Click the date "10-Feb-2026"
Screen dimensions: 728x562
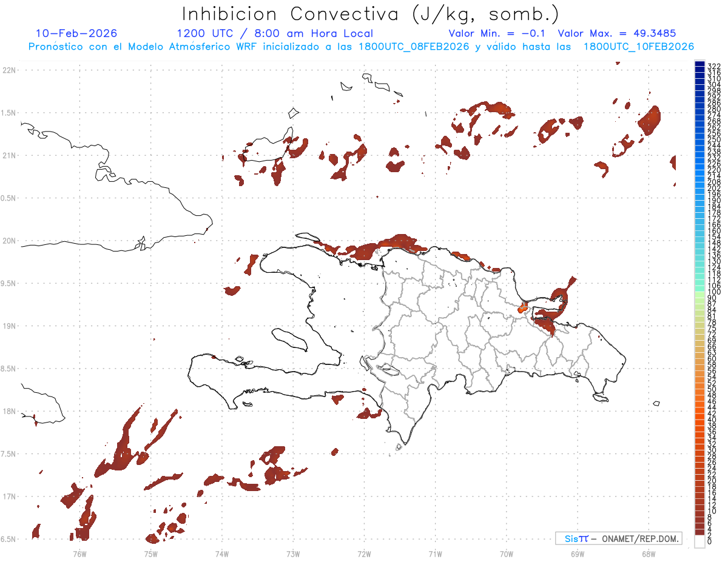(x=76, y=33)
